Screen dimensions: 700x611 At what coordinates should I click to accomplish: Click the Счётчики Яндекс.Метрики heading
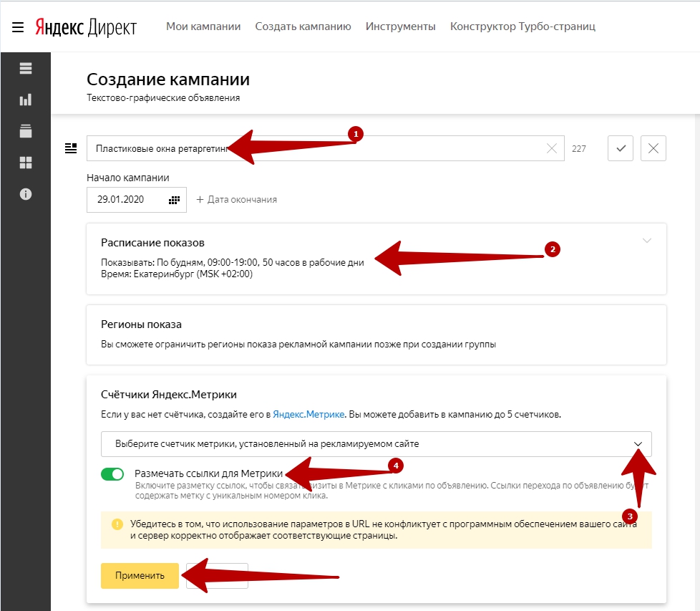pos(169,395)
